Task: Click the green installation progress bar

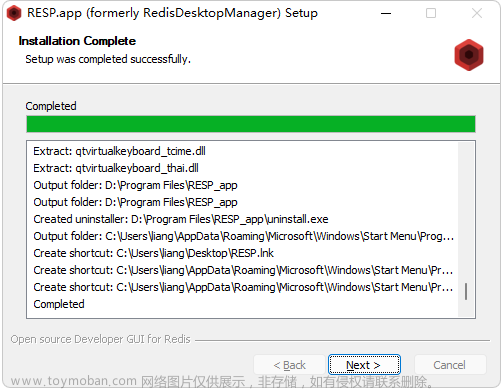Action: pos(251,124)
